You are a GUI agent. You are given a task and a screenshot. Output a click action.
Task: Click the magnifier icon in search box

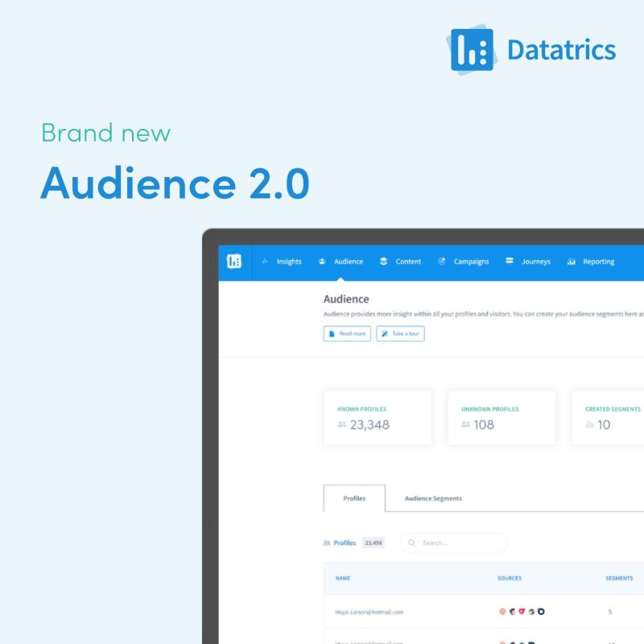coord(411,543)
